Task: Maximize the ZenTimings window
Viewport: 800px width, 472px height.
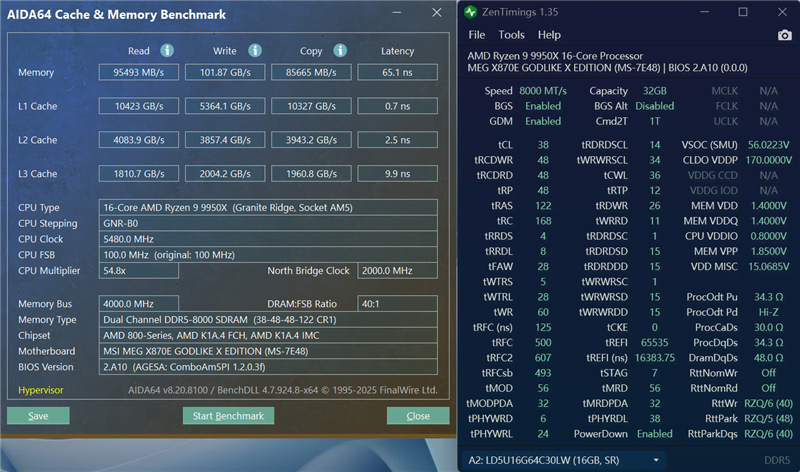Action: [743, 12]
